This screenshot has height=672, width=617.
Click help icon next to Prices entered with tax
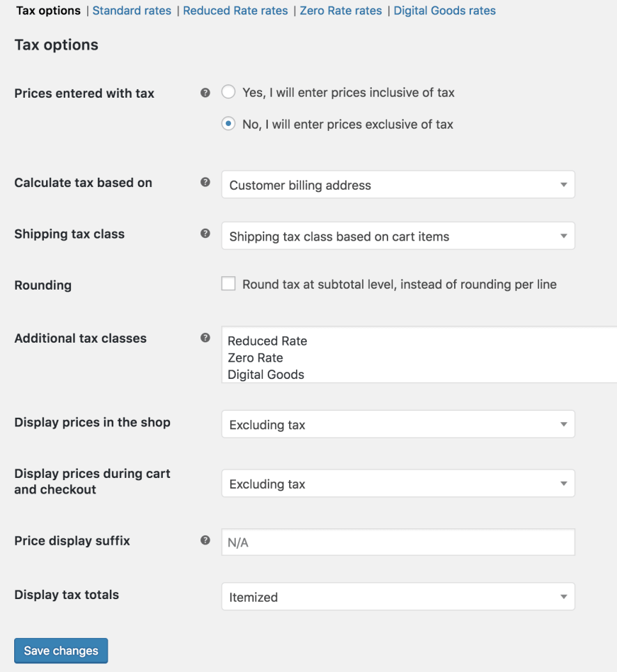click(x=205, y=93)
